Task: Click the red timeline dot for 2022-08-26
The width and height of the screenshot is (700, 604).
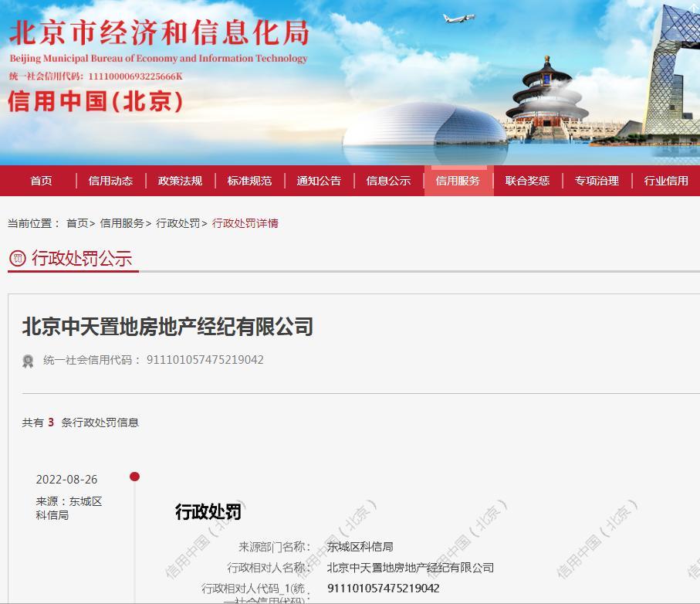Action: [134, 477]
